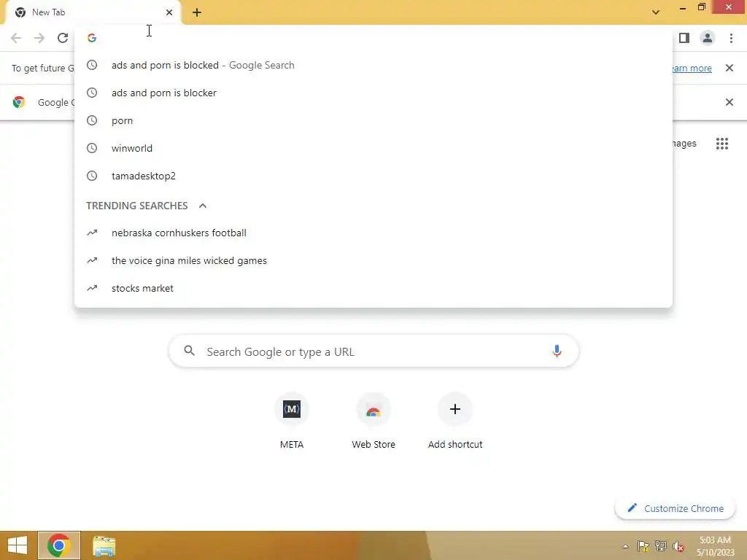Viewport: 747px width, 560px height.
Task: Reload the page with the refresh icon
Action: click(x=63, y=38)
